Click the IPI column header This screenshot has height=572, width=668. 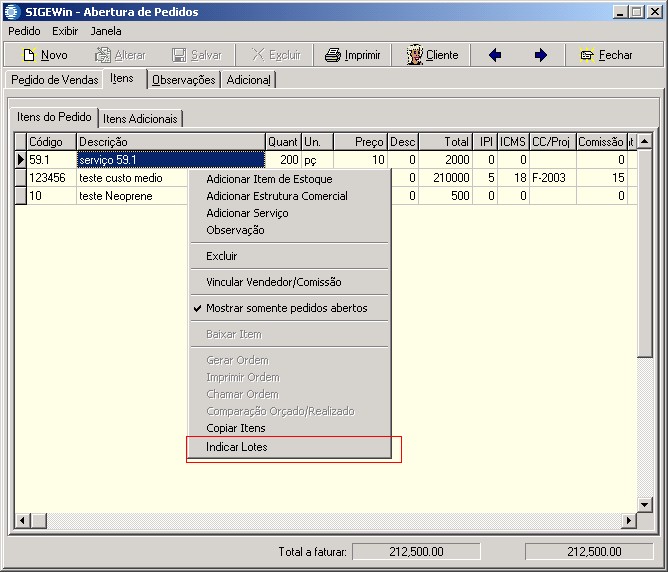click(485, 141)
